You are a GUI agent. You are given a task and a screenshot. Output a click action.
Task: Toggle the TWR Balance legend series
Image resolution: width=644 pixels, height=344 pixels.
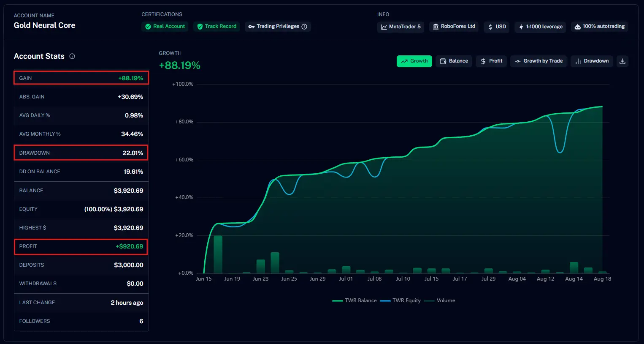(354, 300)
